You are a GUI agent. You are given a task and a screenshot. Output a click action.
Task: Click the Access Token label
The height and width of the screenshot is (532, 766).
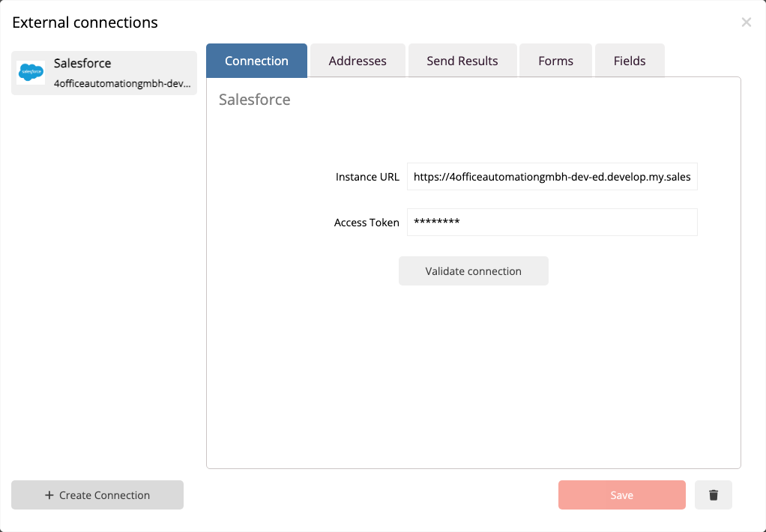point(367,223)
